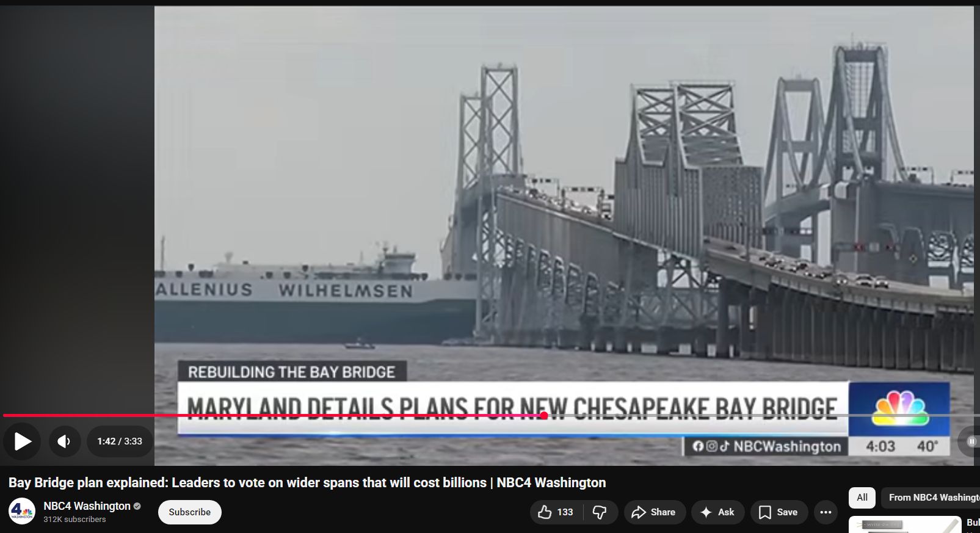Viewport: 980px width, 533px height.
Task: Select the From NBC4 Washington chip
Action: pyautogui.click(x=931, y=498)
